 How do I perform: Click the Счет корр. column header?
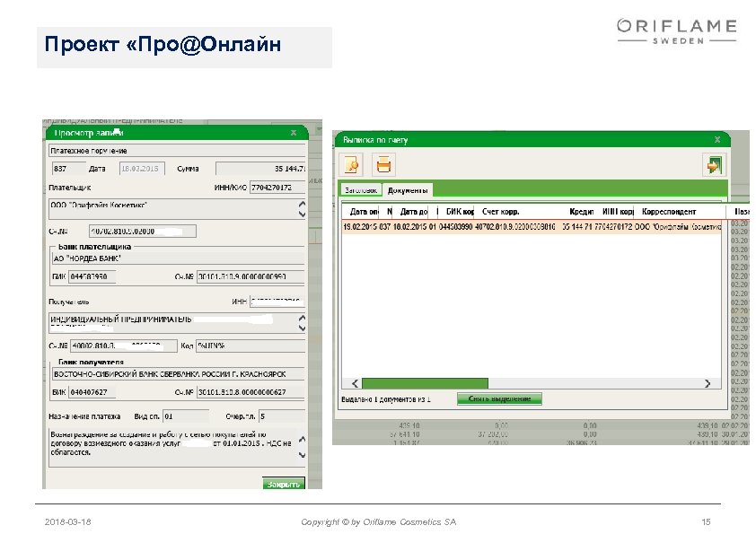500,212
